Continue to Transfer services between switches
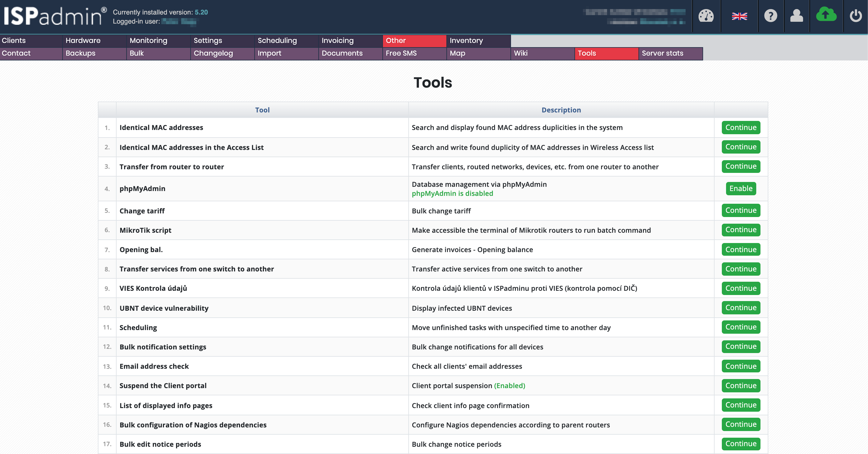This screenshot has width=868, height=454. coord(741,269)
